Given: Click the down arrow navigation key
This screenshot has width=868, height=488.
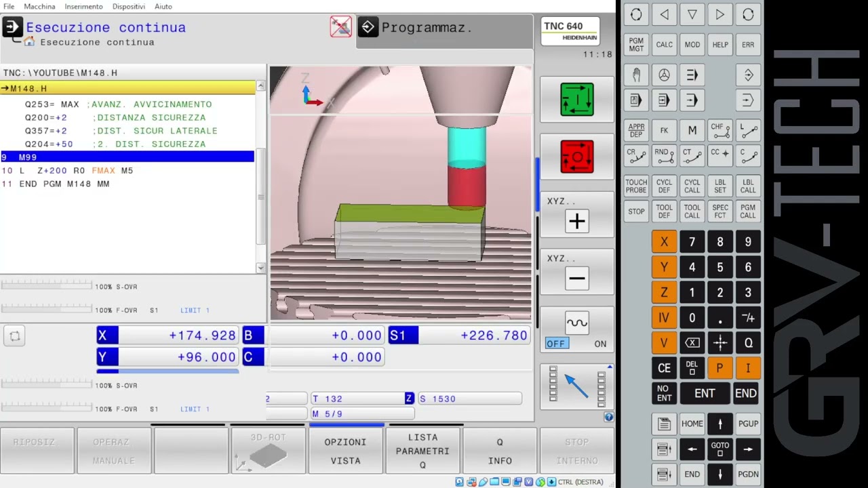Looking at the screenshot, I should coord(720,474).
